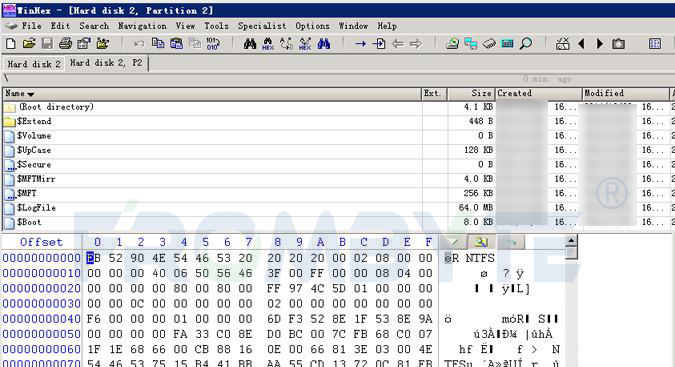Click the checkmark-X Options toolbar icon
Screen dimensions: 675x367
click(x=563, y=43)
